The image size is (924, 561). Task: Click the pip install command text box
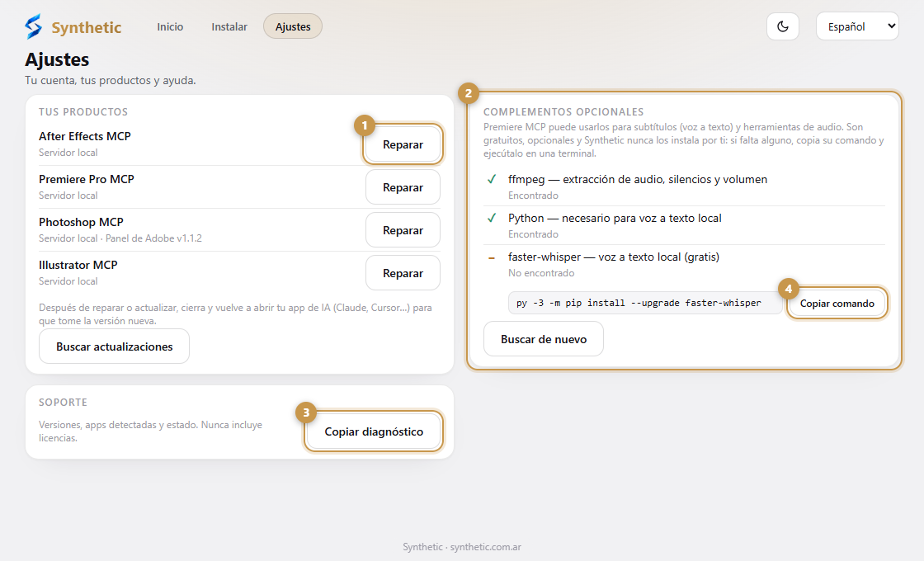click(645, 303)
